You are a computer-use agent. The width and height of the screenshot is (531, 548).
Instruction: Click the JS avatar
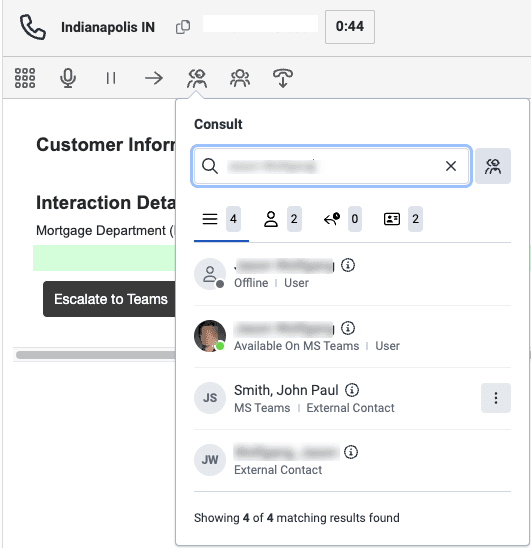(x=210, y=398)
